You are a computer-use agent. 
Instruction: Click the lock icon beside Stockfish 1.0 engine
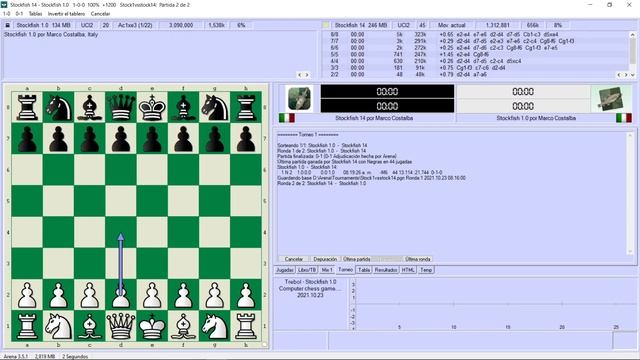[x=7, y=25]
